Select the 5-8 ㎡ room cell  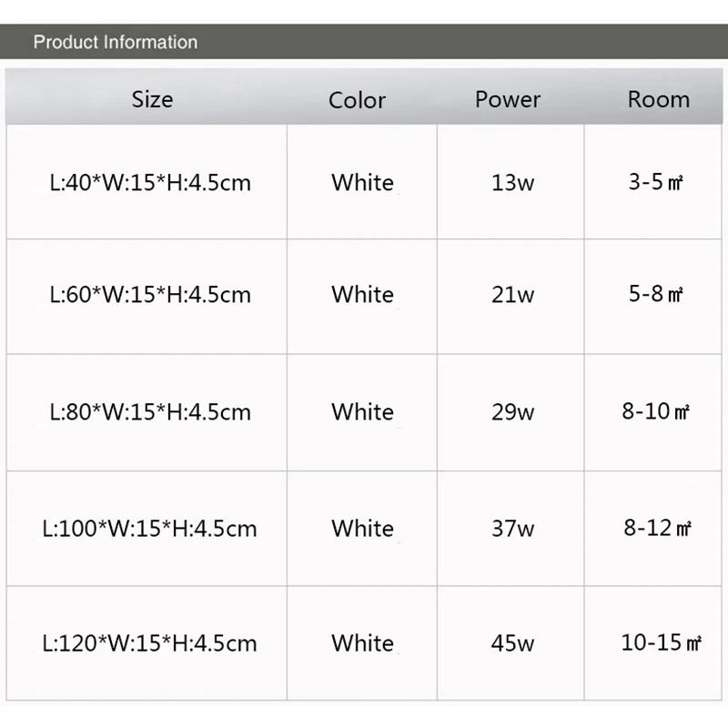click(x=655, y=294)
